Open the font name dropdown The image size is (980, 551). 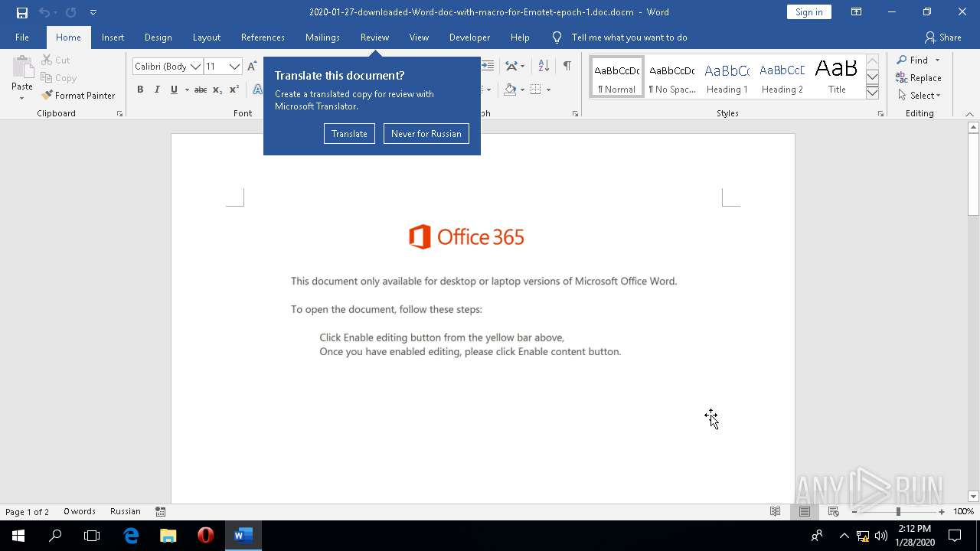tap(195, 67)
